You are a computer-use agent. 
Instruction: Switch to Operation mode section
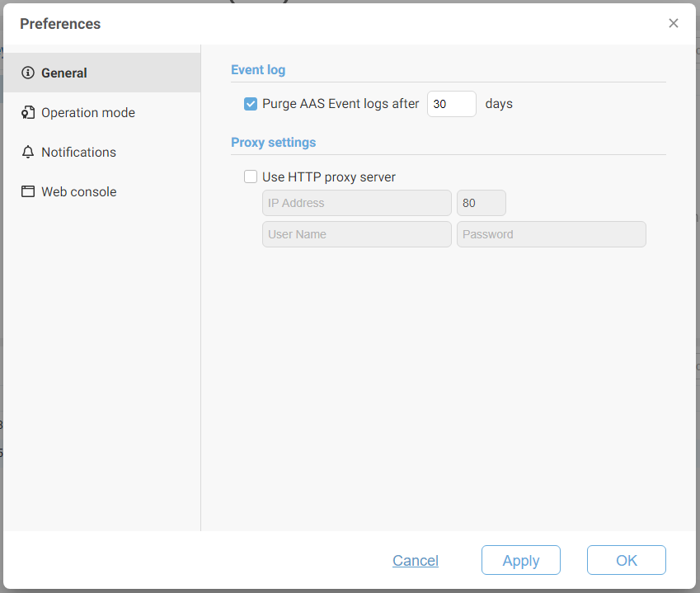(x=101, y=112)
